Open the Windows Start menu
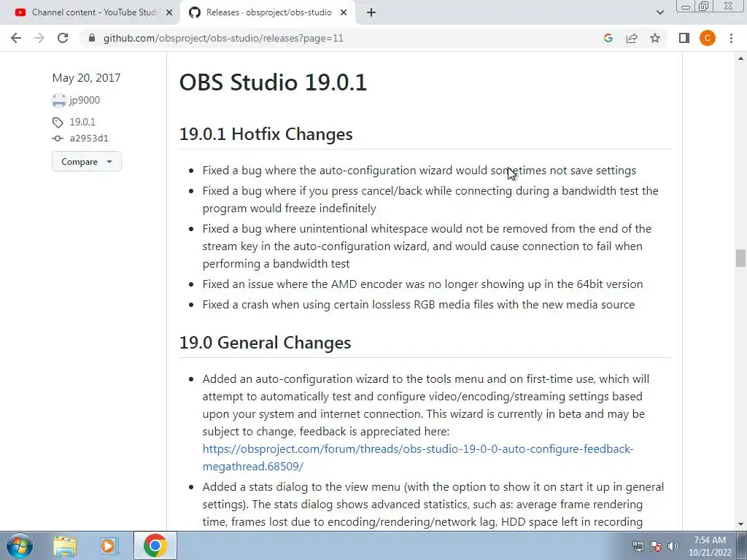This screenshot has height=560, width=747. click(x=20, y=545)
